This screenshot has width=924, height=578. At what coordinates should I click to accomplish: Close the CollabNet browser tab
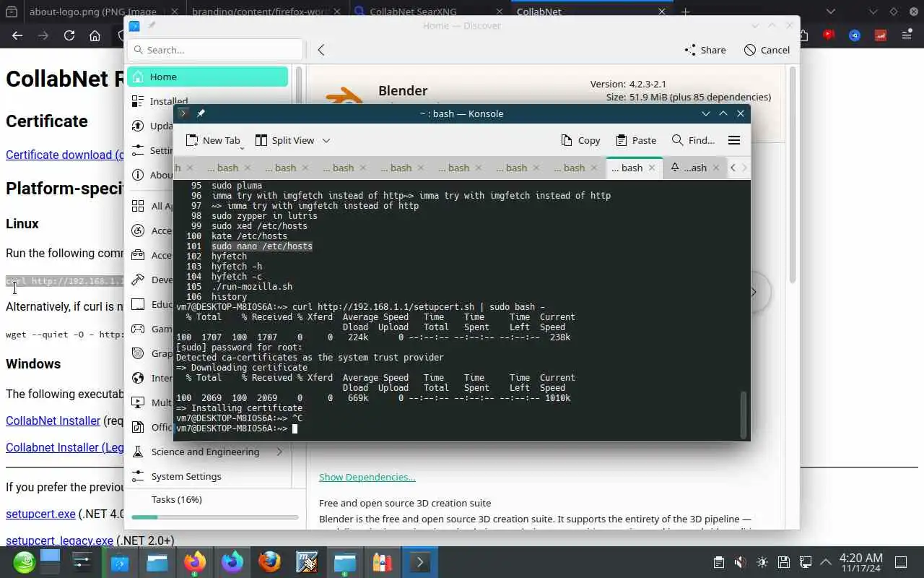[x=662, y=12]
